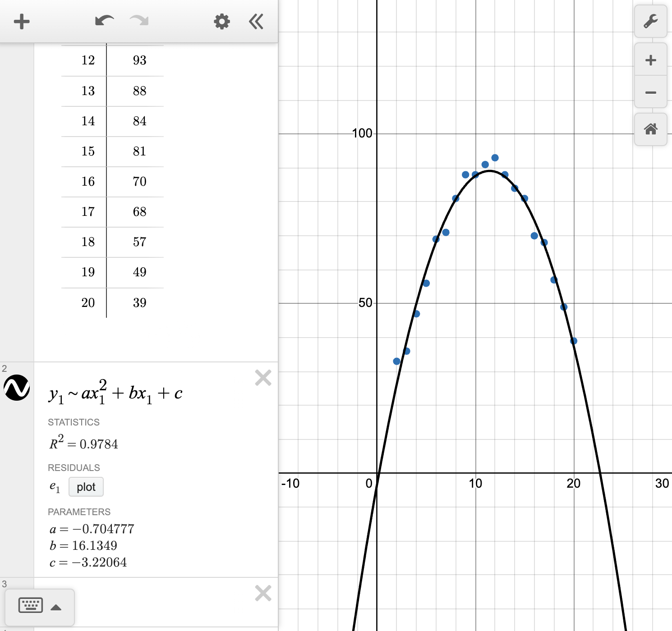The width and height of the screenshot is (672, 631).
Task: Add a new expression with the plus icon
Action: [21, 21]
